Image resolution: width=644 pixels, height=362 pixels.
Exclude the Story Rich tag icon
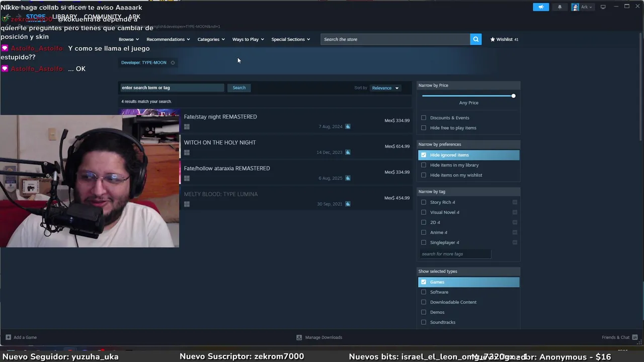515,202
